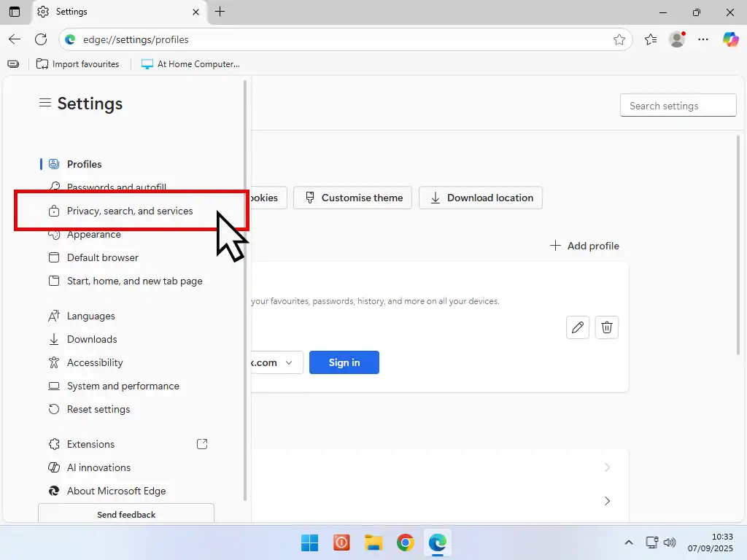Open the Windows Start button

[310, 542]
